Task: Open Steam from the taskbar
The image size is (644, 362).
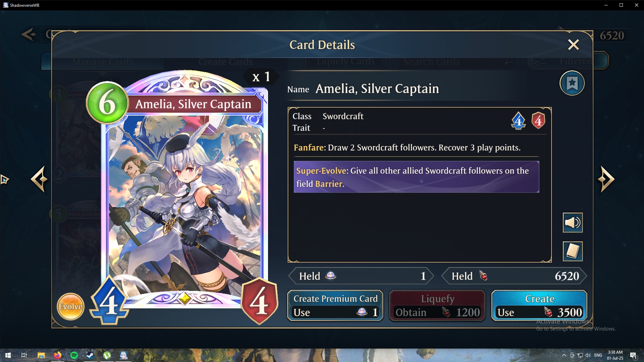Action: (x=90, y=355)
